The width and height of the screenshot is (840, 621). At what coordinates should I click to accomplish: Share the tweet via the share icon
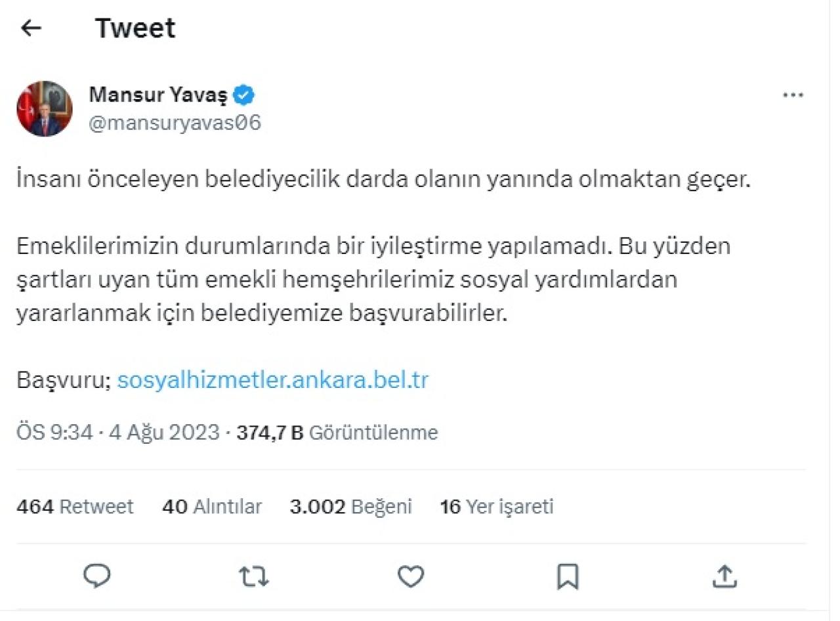724,577
